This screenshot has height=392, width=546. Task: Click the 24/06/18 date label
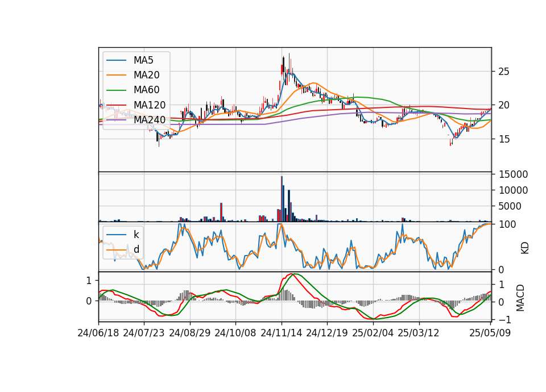pyautogui.click(x=98, y=333)
